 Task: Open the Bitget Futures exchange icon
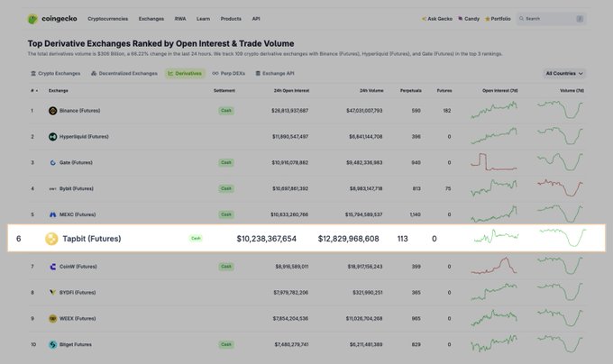pos(53,344)
